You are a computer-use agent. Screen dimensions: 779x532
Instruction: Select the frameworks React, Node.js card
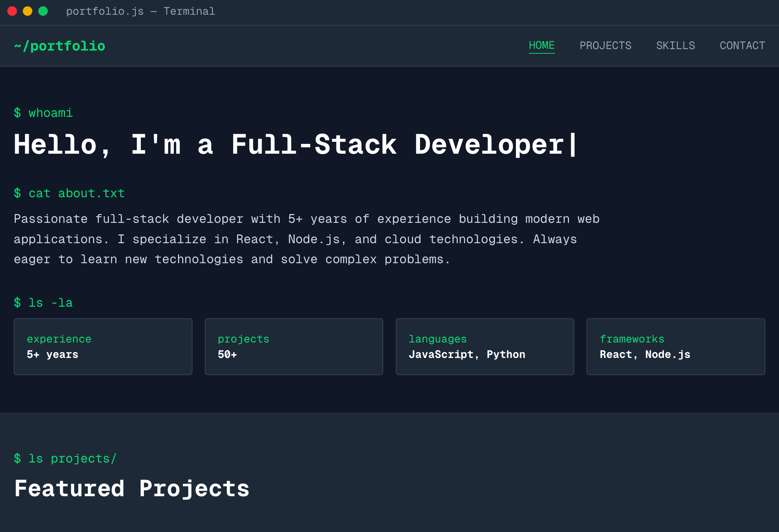675,346
